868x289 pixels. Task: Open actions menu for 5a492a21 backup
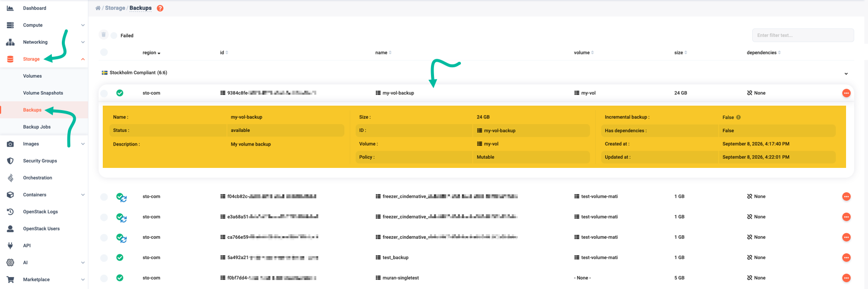pos(846,257)
